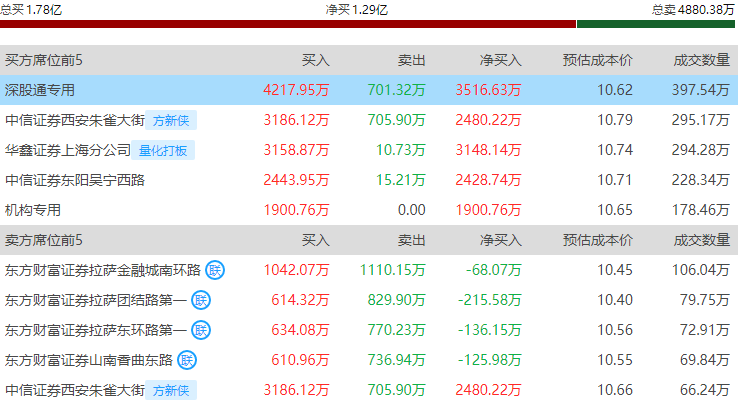The height and width of the screenshot is (401, 738).
Task: Open 华鑫证券上海分公司 seat
Action: [68, 151]
